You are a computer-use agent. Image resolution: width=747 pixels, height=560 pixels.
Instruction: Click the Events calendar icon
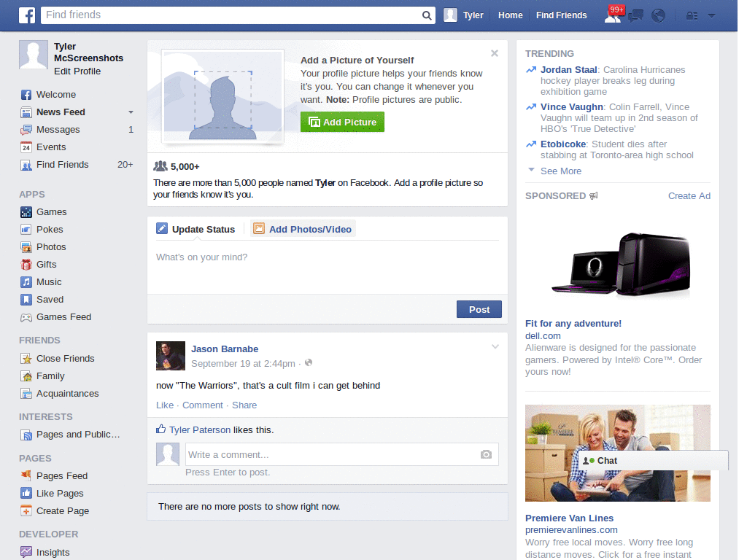click(26, 147)
